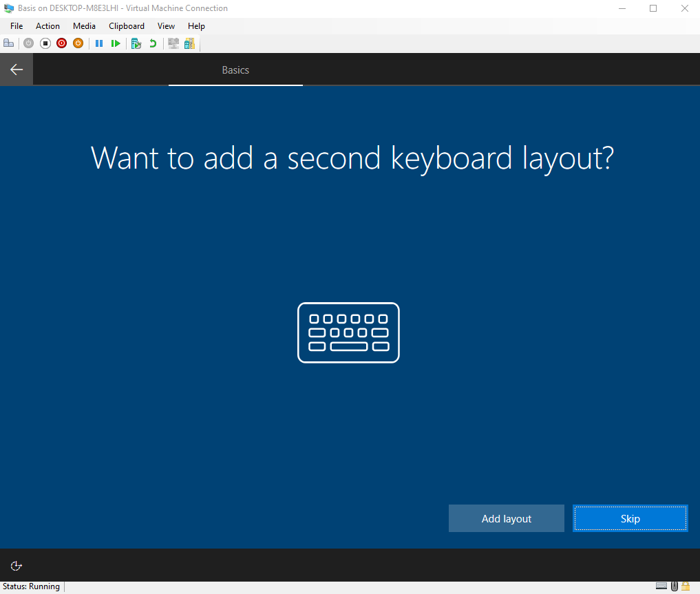Click the Virtual Machine Connection title bar icon

pos(9,8)
